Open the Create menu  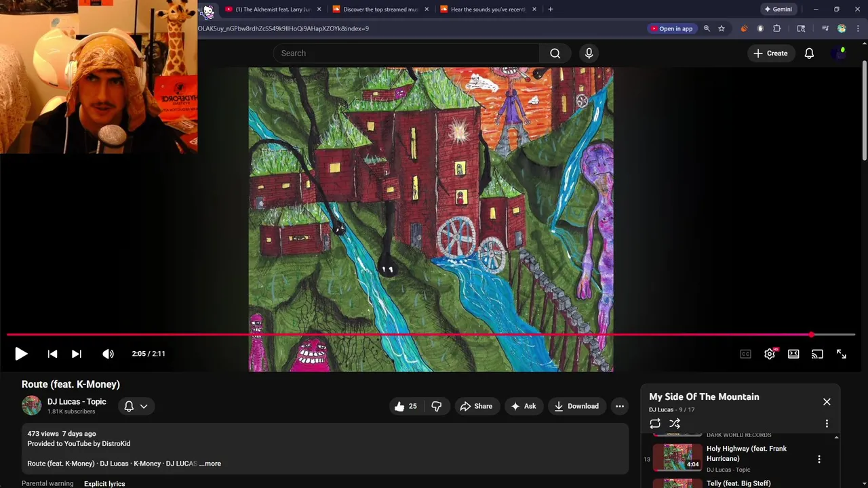770,54
